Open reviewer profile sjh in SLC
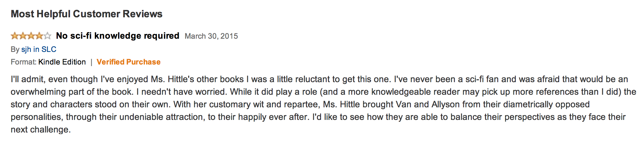 coord(39,49)
